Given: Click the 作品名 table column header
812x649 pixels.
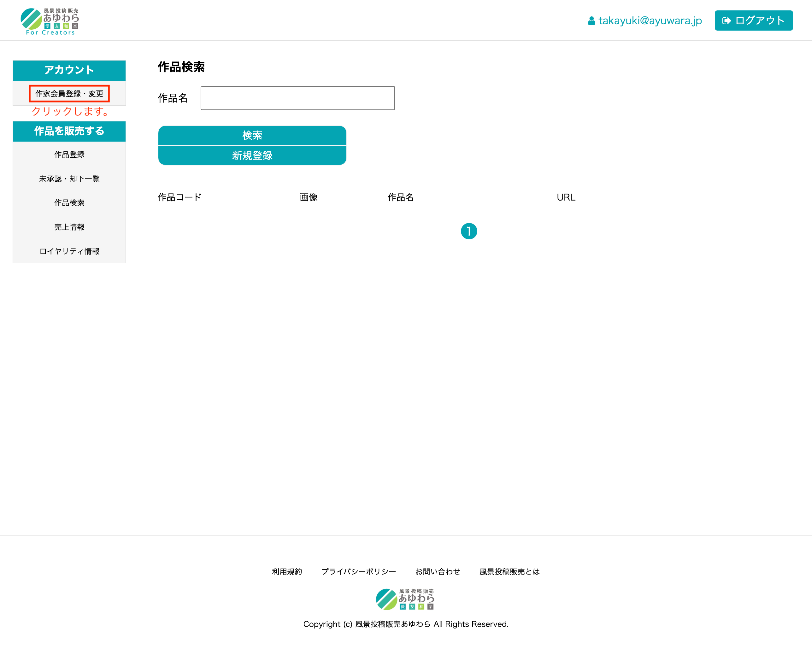Looking at the screenshot, I should 401,197.
